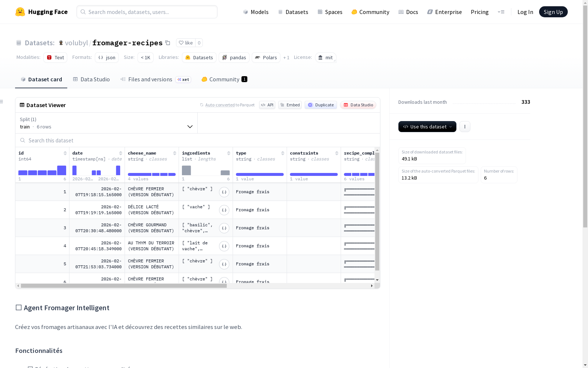Click the Search this dataset field
588x368 pixels.
[x=198, y=140]
